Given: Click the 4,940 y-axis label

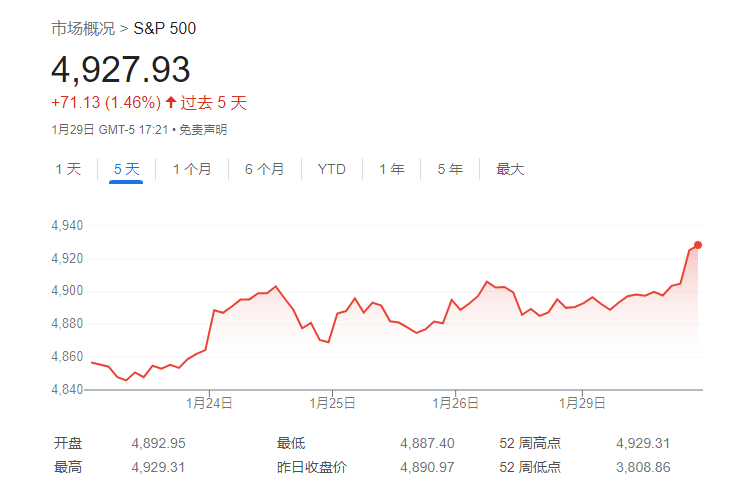Looking at the screenshot, I should point(67,225).
